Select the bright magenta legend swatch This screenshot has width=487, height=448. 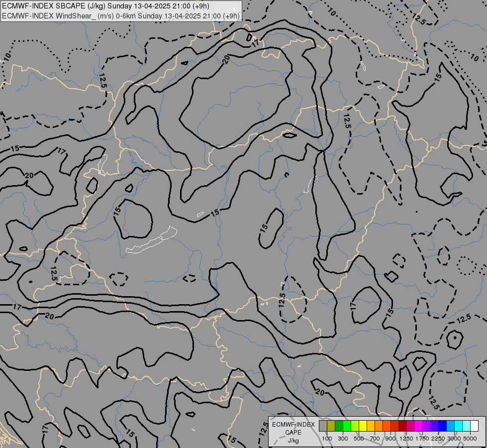pos(419,426)
